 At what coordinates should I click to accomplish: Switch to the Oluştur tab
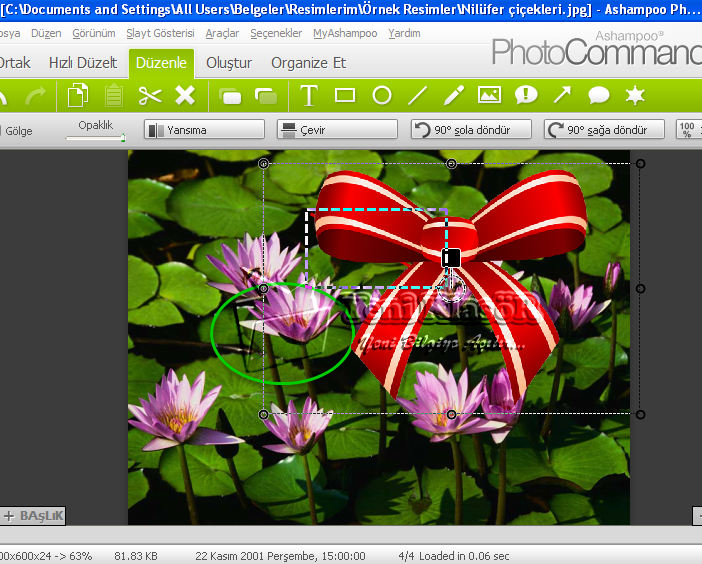click(228, 62)
